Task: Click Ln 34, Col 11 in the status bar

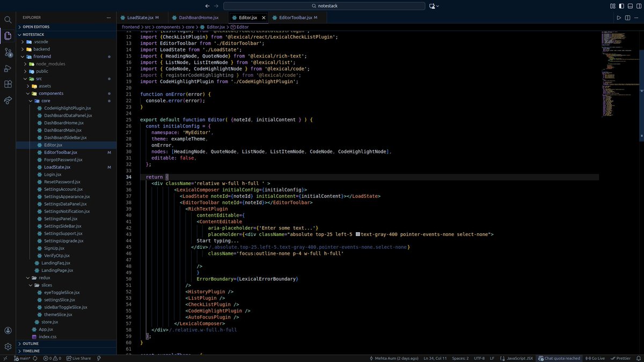Action: coord(436,358)
